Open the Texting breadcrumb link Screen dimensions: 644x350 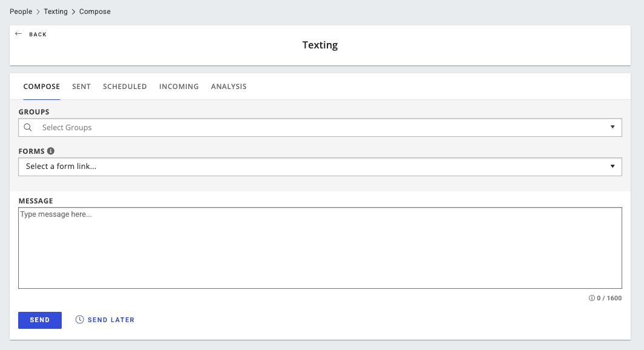tap(56, 12)
